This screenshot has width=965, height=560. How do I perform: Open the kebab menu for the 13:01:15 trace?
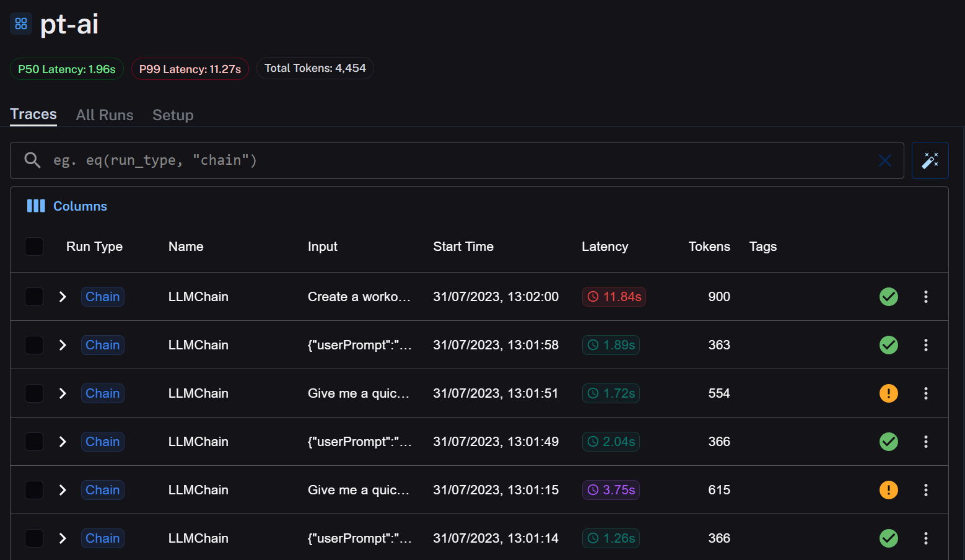pos(925,490)
